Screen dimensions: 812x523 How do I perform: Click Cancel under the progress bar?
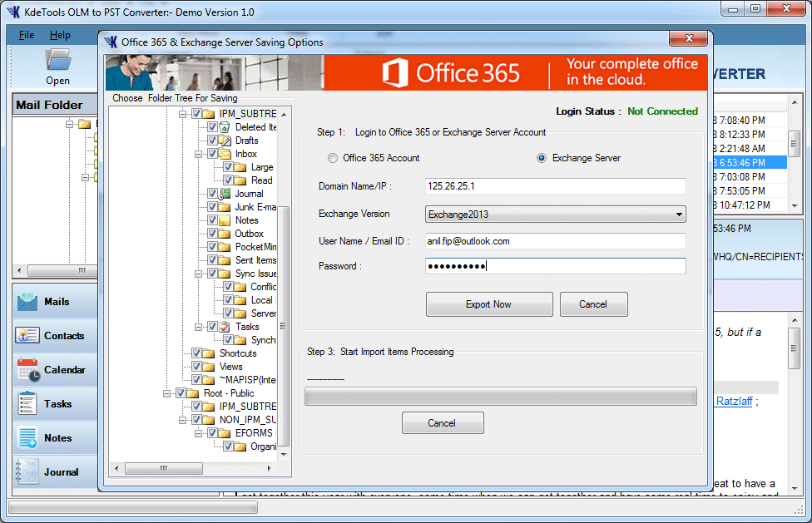[x=443, y=422]
